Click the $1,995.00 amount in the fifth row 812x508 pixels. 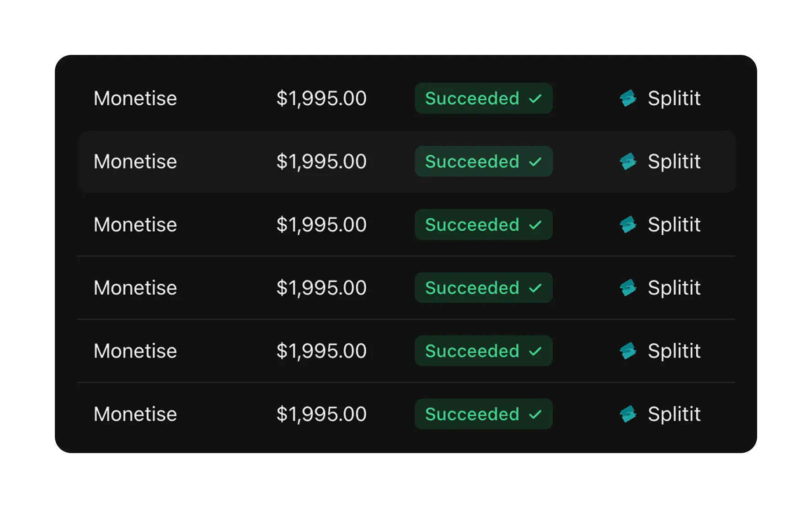click(321, 351)
